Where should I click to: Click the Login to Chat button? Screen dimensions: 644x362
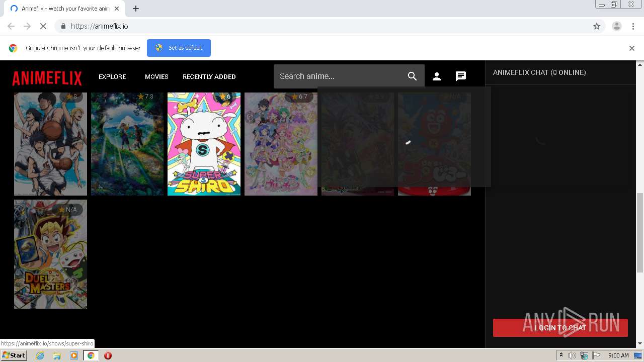click(x=560, y=328)
